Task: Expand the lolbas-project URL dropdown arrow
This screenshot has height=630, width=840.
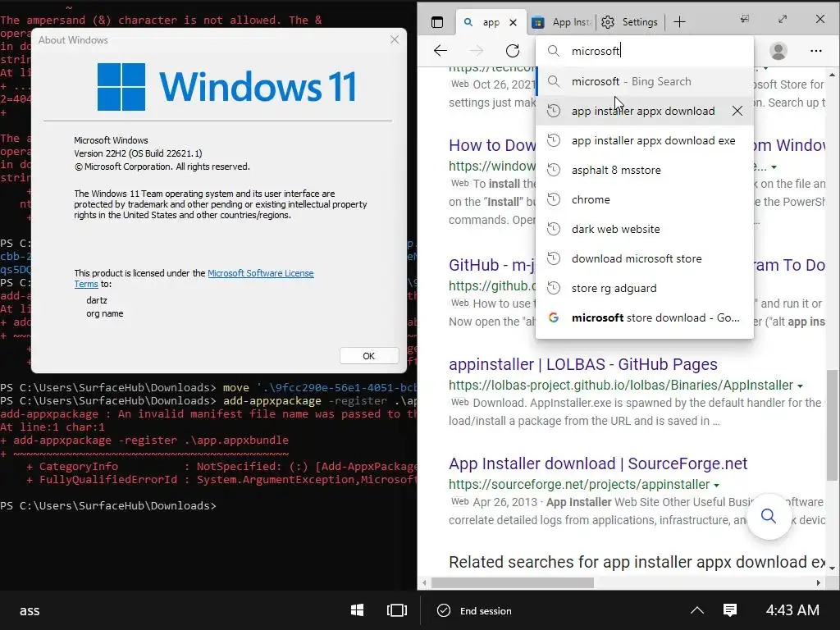Action: (x=800, y=386)
